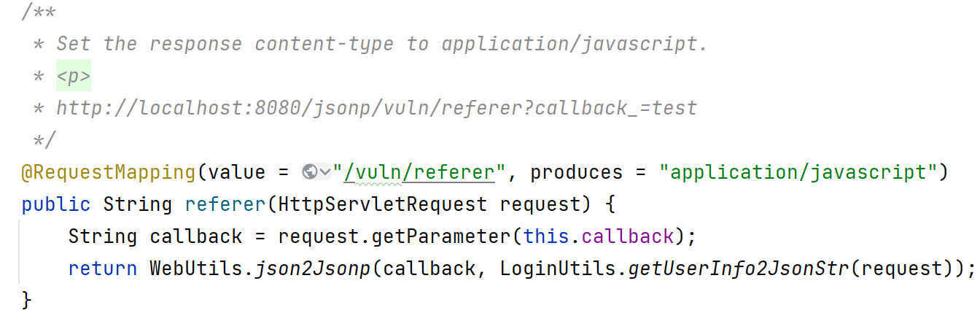Viewport: 980px width, 324px height.
Task: Open the localhost jsonp referer URL in comment
Action: [x=376, y=109]
